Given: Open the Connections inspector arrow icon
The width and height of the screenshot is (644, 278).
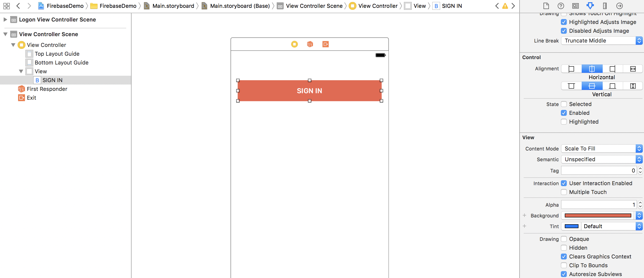Looking at the screenshot, I should tap(619, 6).
